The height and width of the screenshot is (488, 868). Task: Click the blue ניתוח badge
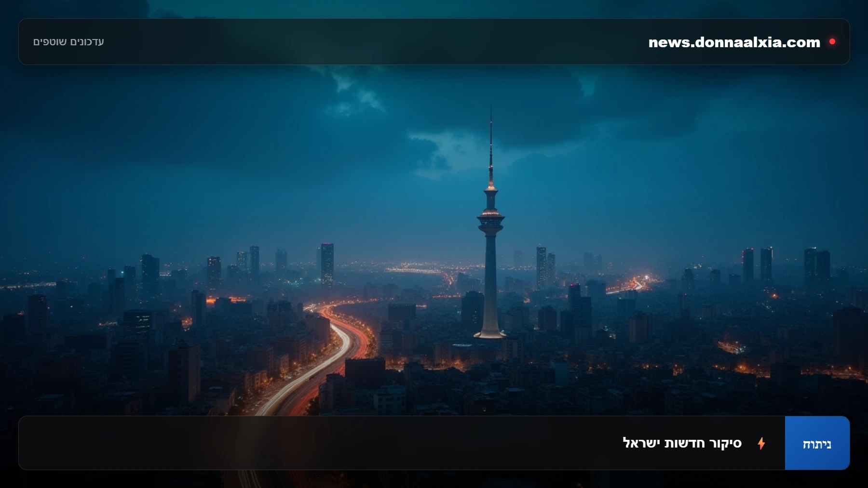pyautogui.click(x=817, y=443)
